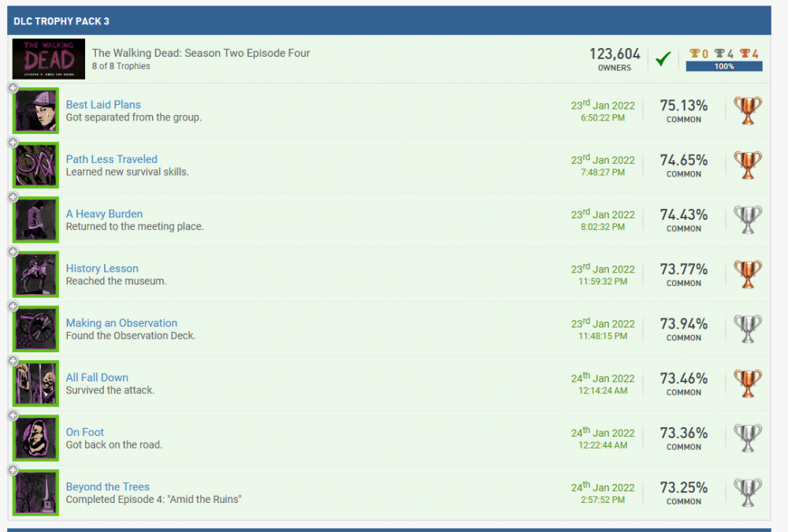Click the bronze trophy icon beside All Fall Down
Screen dimensions: 788x532
747,382
